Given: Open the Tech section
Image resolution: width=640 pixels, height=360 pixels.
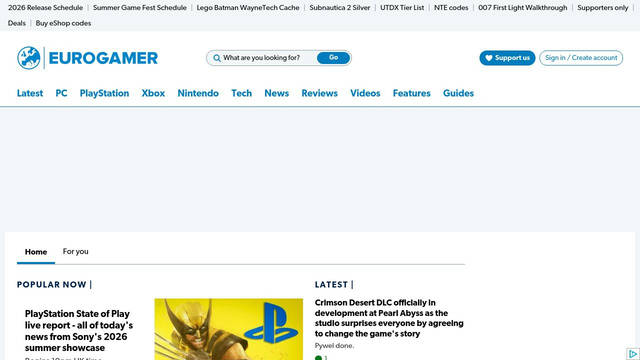Looking at the screenshot, I should click(242, 93).
